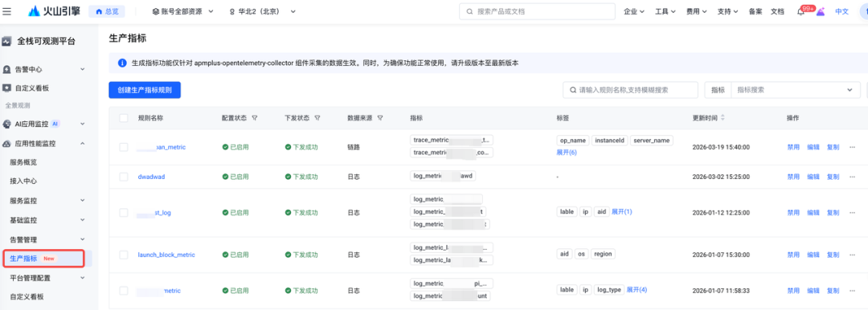Open more actions for 2026-01-12 row
Image resolution: width=868 pixels, height=310 pixels.
click(852, 213)
